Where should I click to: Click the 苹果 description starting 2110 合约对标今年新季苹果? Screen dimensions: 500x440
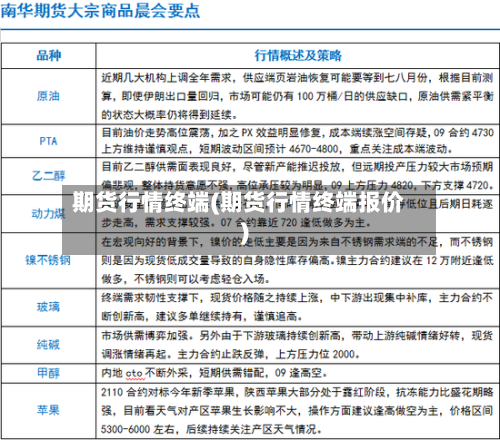coord(297,410)
